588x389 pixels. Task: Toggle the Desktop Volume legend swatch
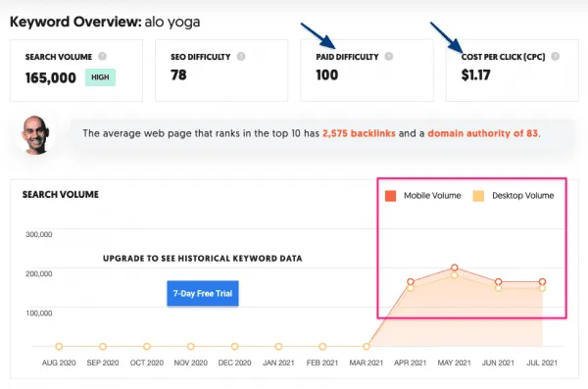(x=478, y=196)
